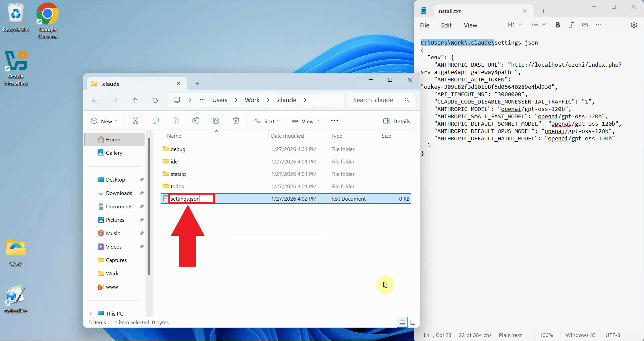Open the New item button

point(104,121)
